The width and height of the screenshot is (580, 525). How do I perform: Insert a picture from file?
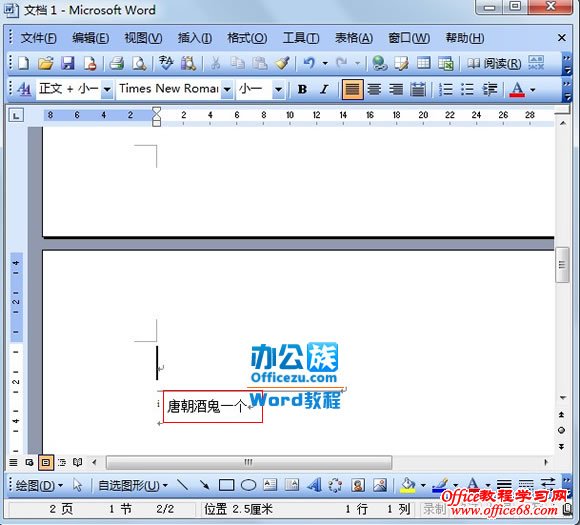point(380,485)
